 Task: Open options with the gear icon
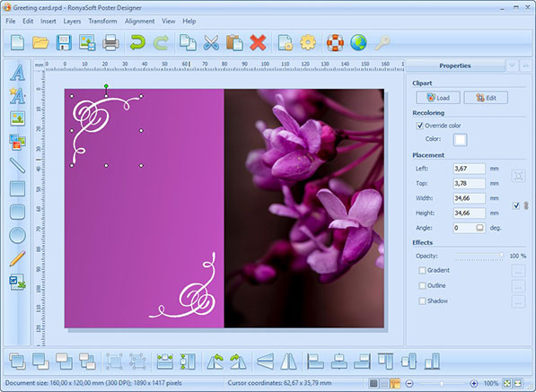308,43
